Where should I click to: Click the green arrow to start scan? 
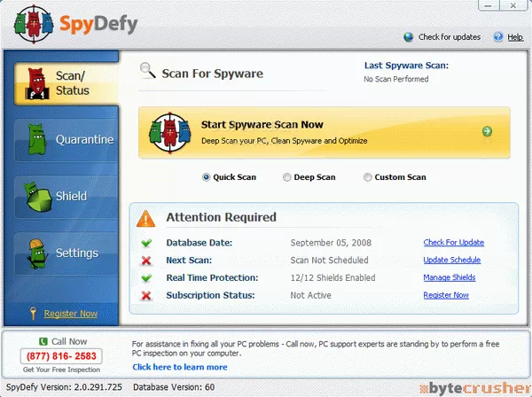pyautogui.click(x=487, y=131)
